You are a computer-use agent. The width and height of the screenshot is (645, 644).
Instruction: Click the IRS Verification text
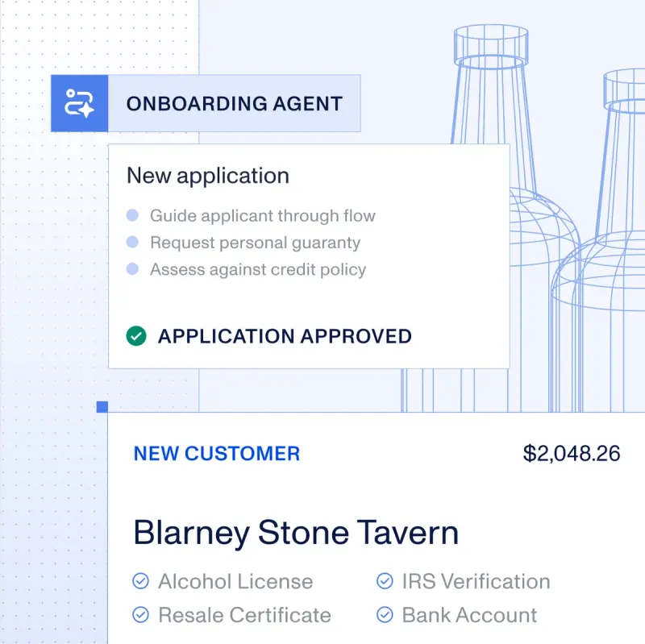point(476,581)
